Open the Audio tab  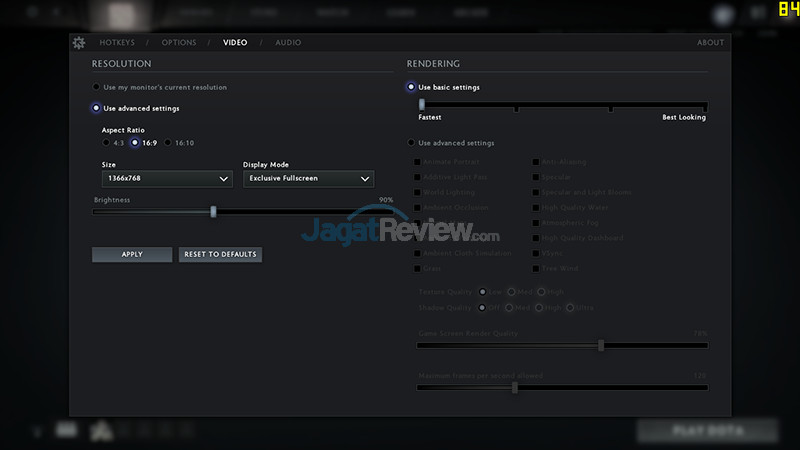288,43
